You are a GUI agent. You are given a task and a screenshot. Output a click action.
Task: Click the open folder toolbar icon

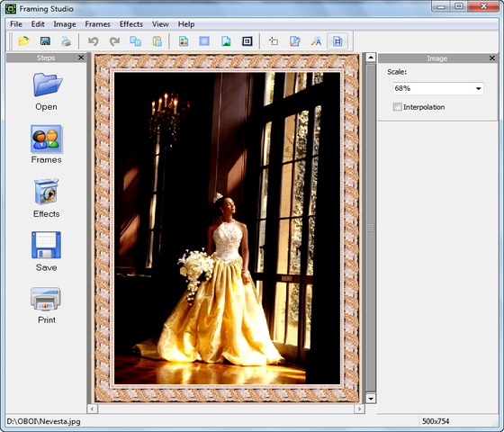click(x=23, y=41)
